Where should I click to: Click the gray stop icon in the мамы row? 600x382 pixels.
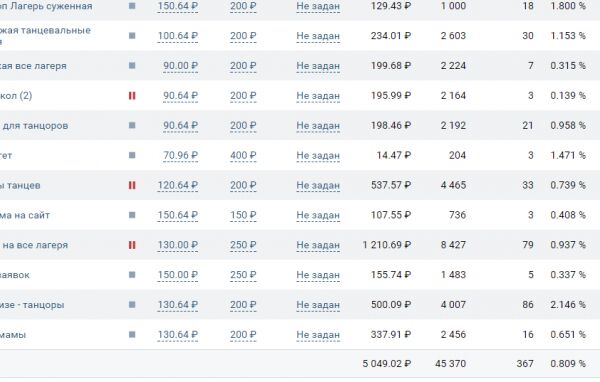132,334
